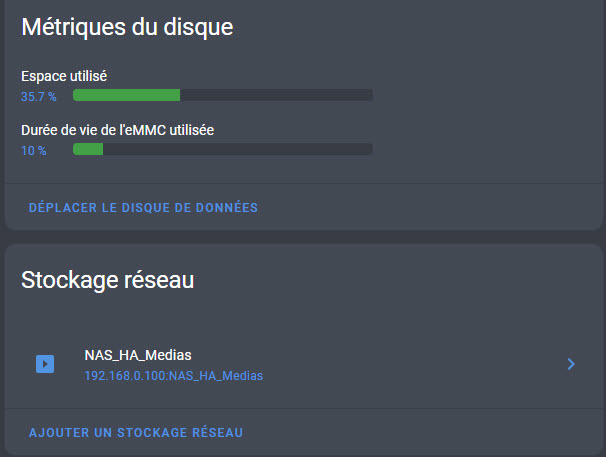Click AJOUTER UN STOCKAGE RÉSEAU
The height and width of the screenshot is (457, 606).
point(136,432)
